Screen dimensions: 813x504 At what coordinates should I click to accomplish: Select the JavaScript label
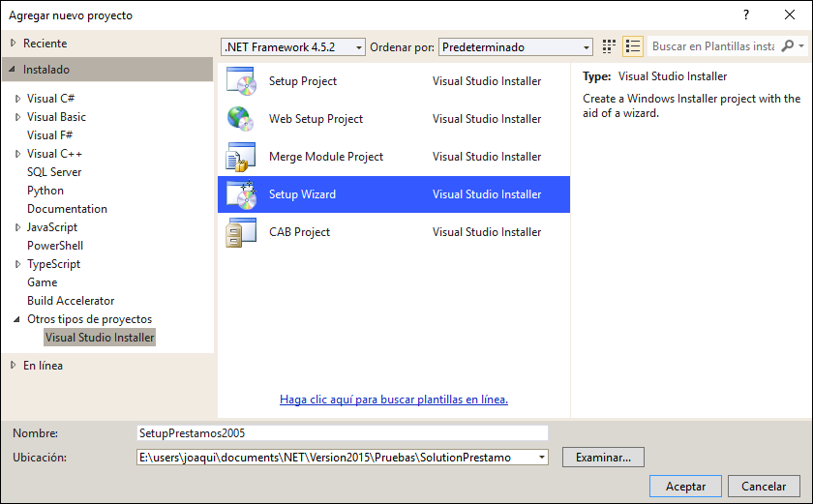pyautogui.click(x=52, y=227)
